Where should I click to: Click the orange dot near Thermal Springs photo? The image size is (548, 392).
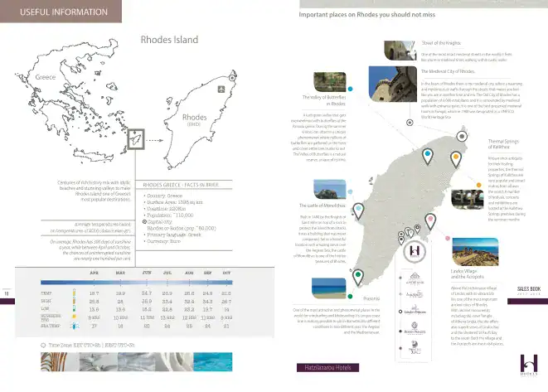[x=479, y=185]
